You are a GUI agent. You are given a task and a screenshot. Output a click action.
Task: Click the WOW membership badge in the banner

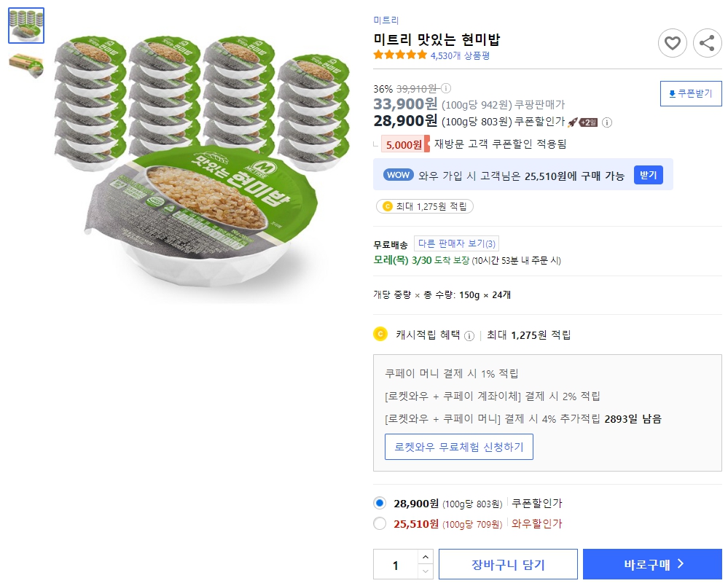tap(397, 175)
